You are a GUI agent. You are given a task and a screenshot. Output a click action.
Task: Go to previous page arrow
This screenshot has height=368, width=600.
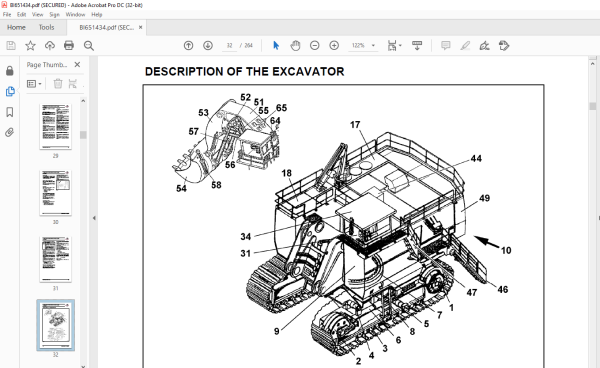click(x=188, y=46)
